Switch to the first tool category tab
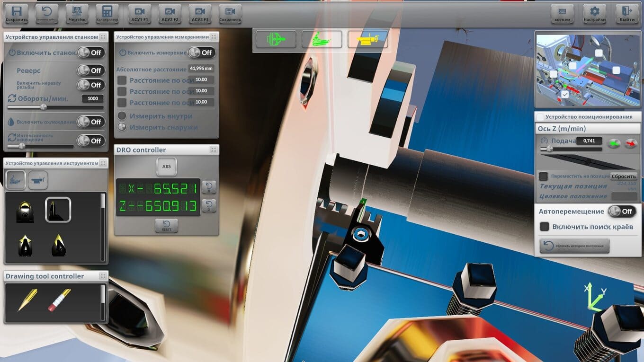 16,180
